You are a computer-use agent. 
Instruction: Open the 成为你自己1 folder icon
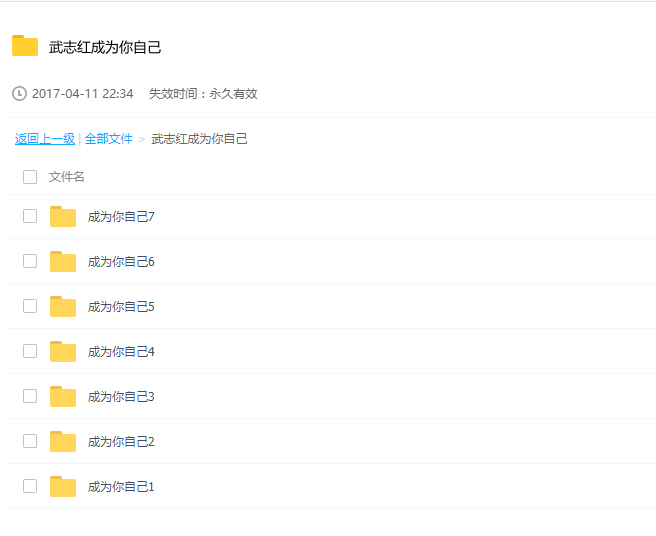(x=63, y=487)
